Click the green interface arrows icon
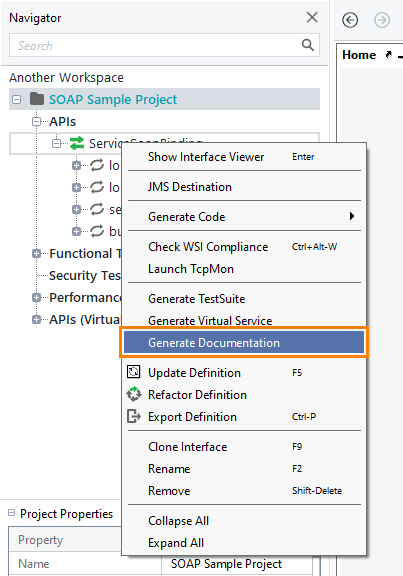 pos(77,143)
